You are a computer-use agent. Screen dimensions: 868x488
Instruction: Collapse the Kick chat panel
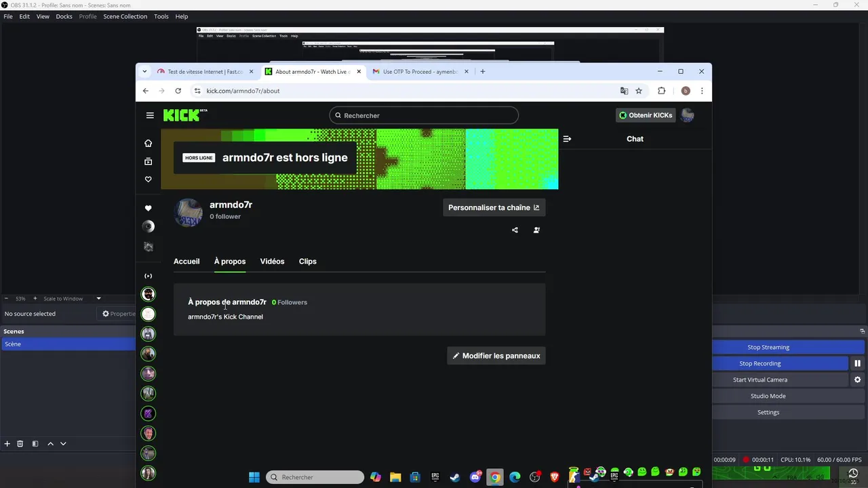coord(567,139)
